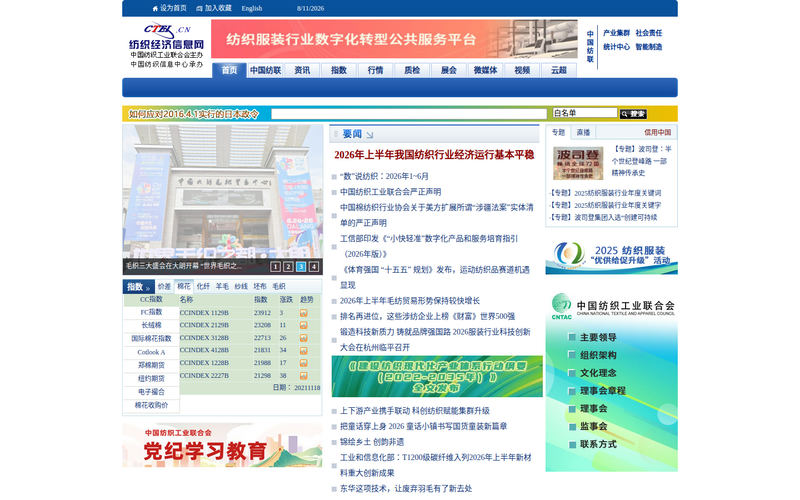
Task: Select the 羊毛 index tab
Action: click(x=222, y=287)
